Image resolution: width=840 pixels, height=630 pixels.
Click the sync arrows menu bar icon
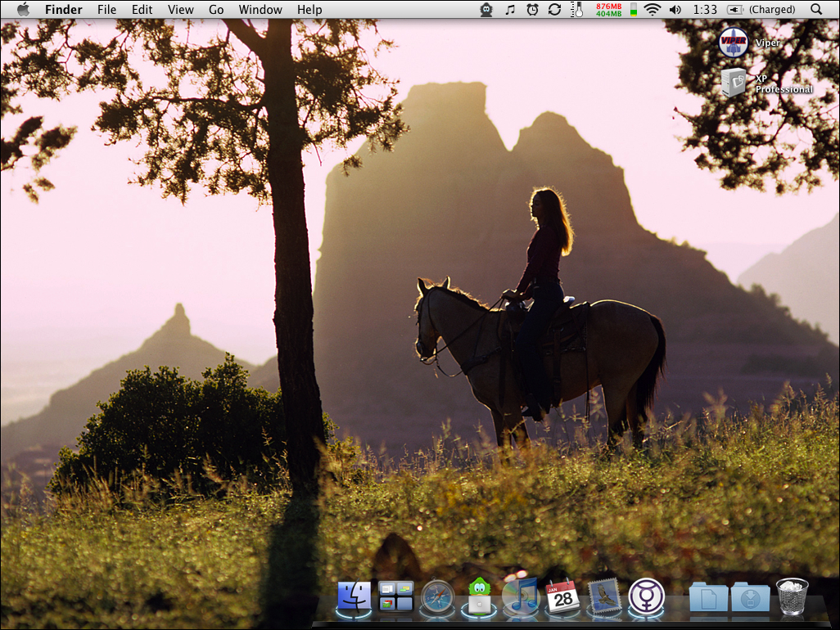coord(554,10)
